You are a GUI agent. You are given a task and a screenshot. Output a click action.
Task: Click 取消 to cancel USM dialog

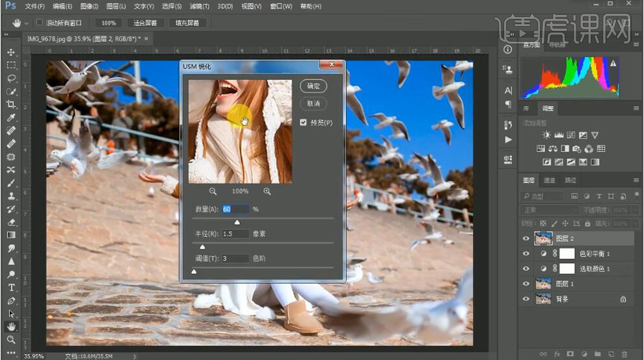tap(314, 104)
